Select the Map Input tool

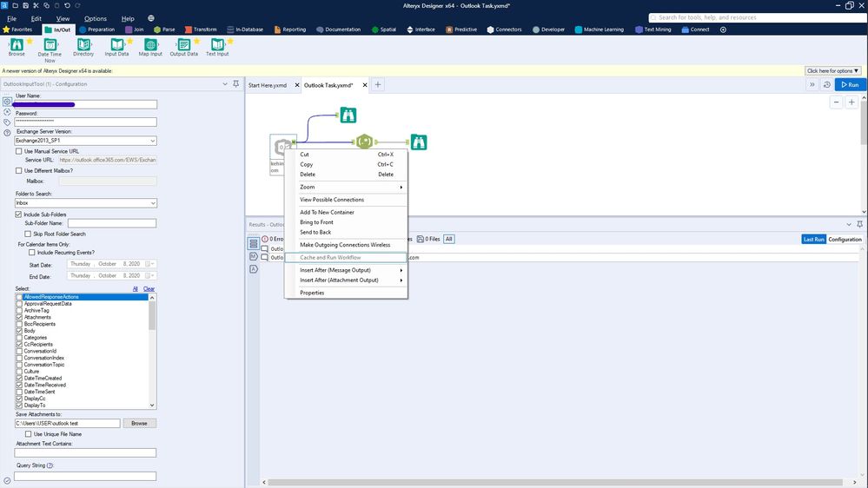tap(150, 47)
